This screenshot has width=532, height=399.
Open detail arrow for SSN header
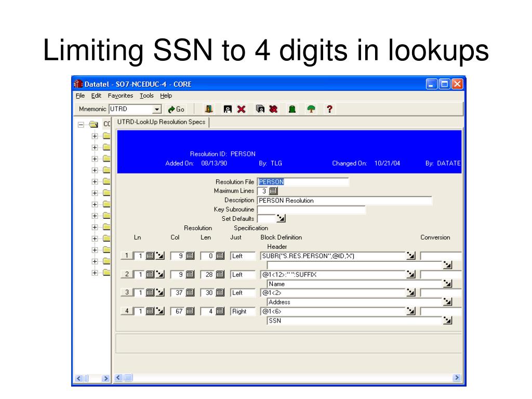(447, 320)
